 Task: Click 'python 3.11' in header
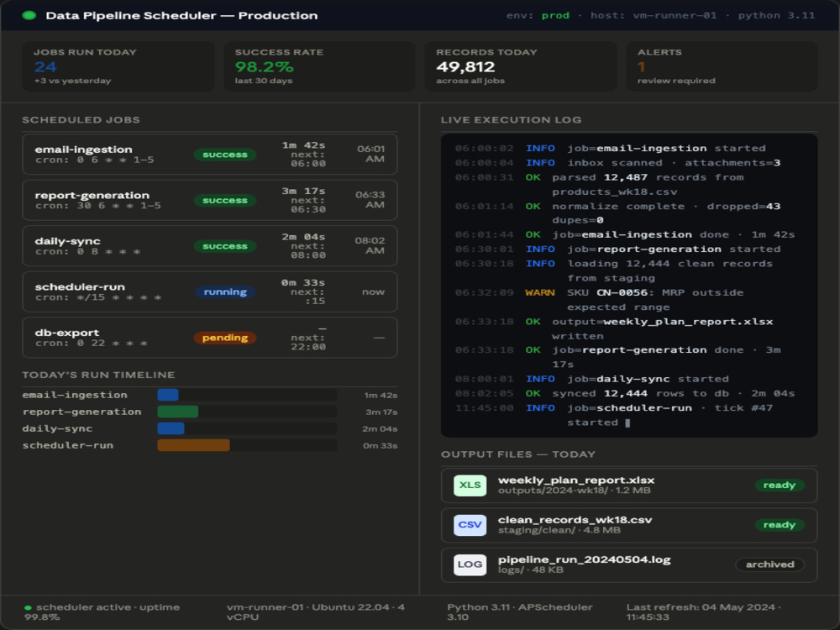(x=776, y=15)
